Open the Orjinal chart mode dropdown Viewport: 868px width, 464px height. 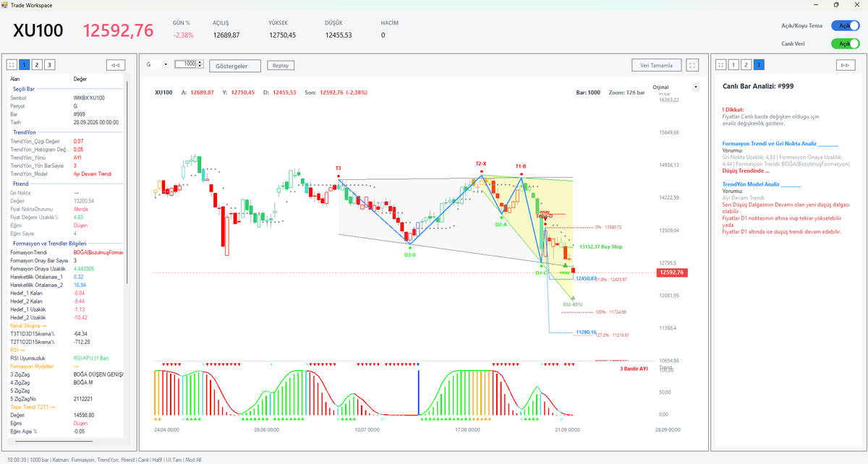pos(676,87)
